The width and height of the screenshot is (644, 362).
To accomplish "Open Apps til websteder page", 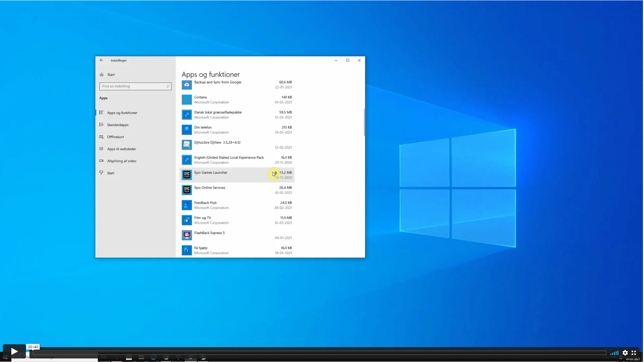I will pyautogui.click(x=121, y=149).
